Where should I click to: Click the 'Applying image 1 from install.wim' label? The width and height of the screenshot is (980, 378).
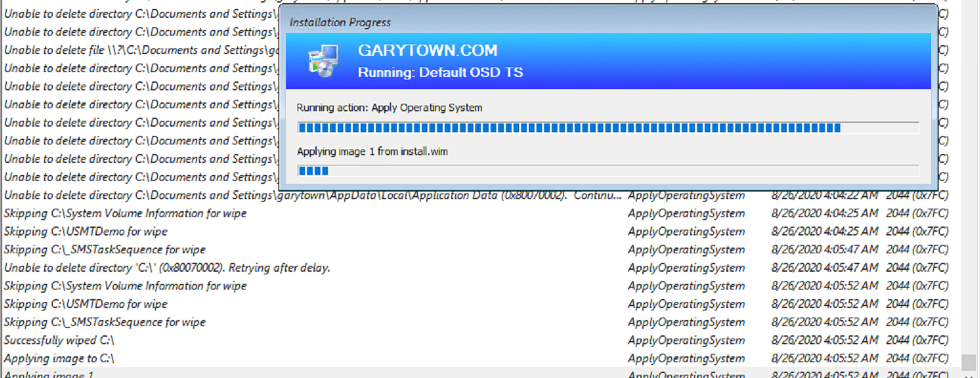[x=372, y=151]
